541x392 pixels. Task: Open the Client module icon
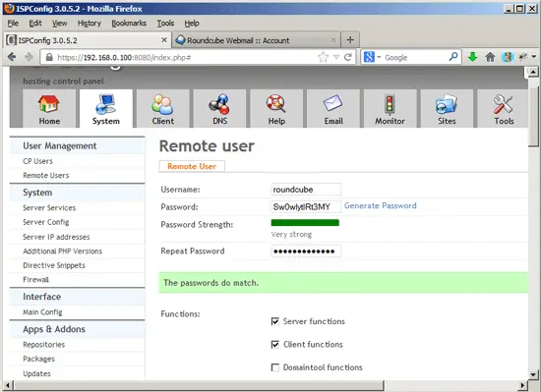pos(162,105)
